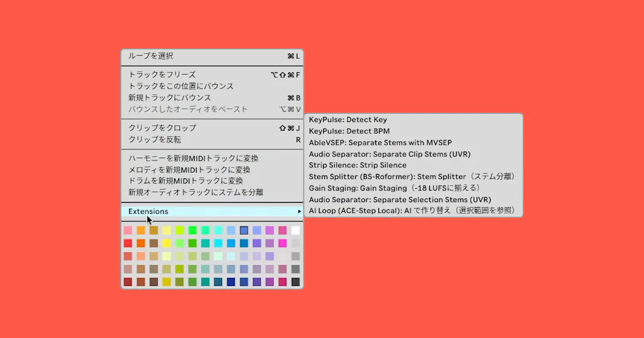This screenshot has width=644, height=338.
Task: Choose Gain Staging (-18 LUFS) extension
Action: coord(413,188)
